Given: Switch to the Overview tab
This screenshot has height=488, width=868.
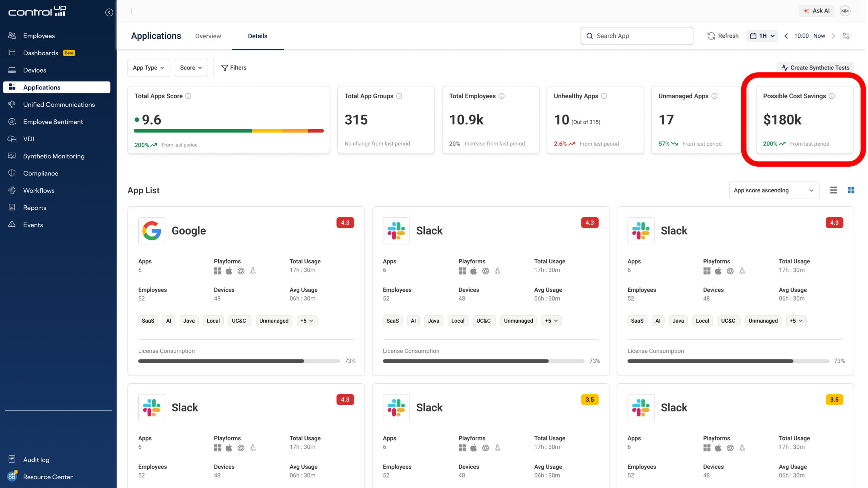Looking at the screenshot, I should (208, 36).
